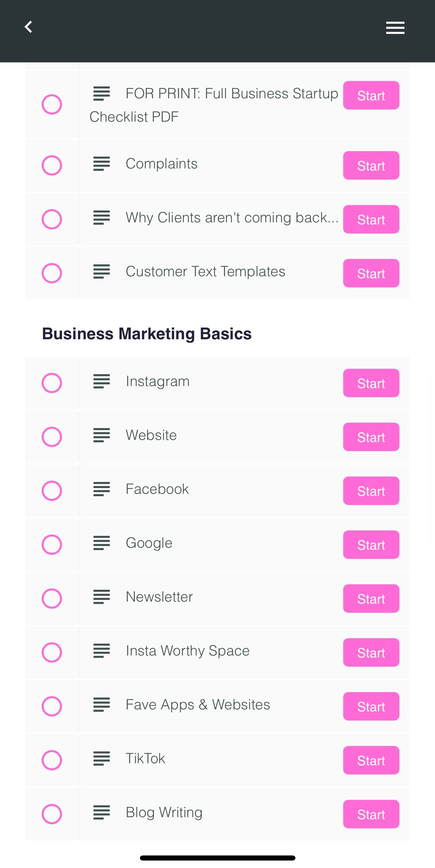
Task: Check off the Customer Text Templates circle
Action: pos(52,273)
